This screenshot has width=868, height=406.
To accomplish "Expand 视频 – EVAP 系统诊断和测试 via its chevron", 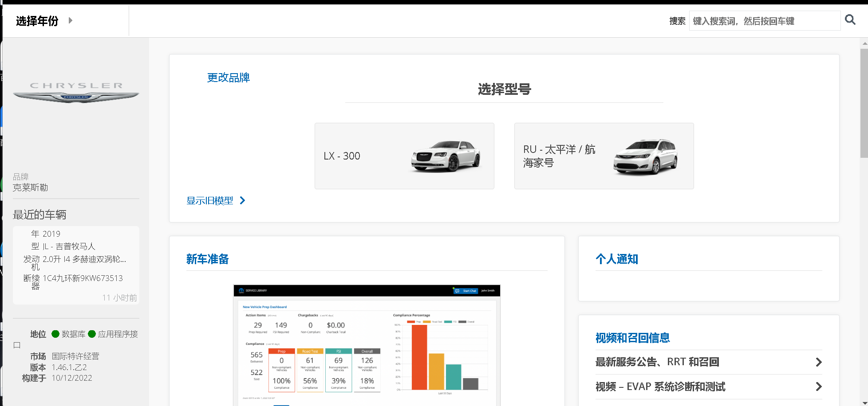I will 818,386.
